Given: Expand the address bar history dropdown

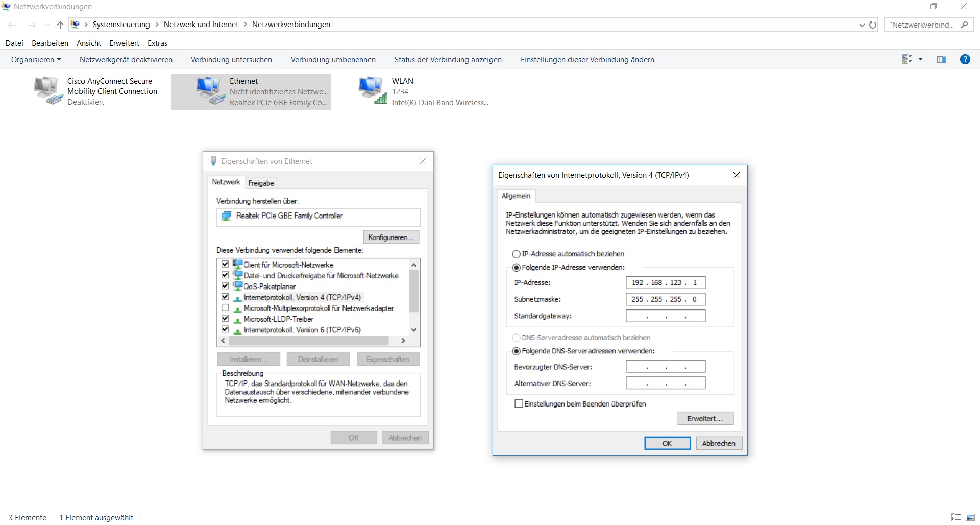Looking at the screenshot, I should 862,25.
